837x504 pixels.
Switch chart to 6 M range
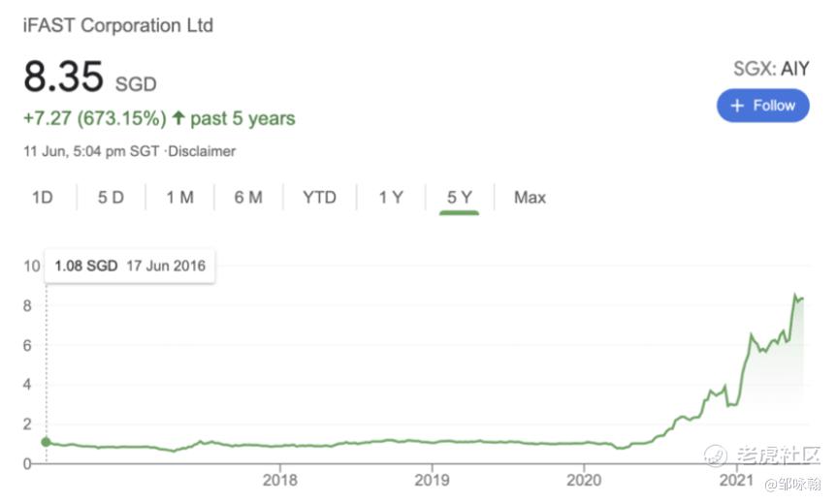pos(248,198)
